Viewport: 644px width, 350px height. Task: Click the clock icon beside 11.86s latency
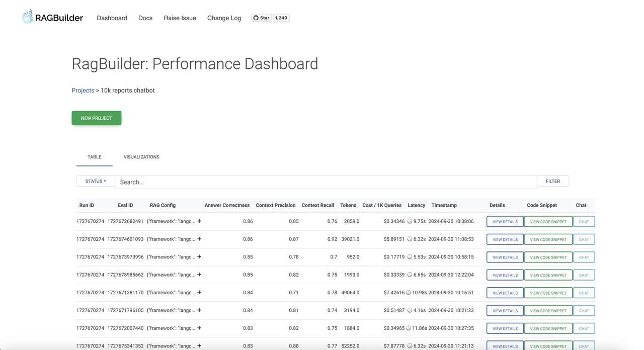[408, 328]
